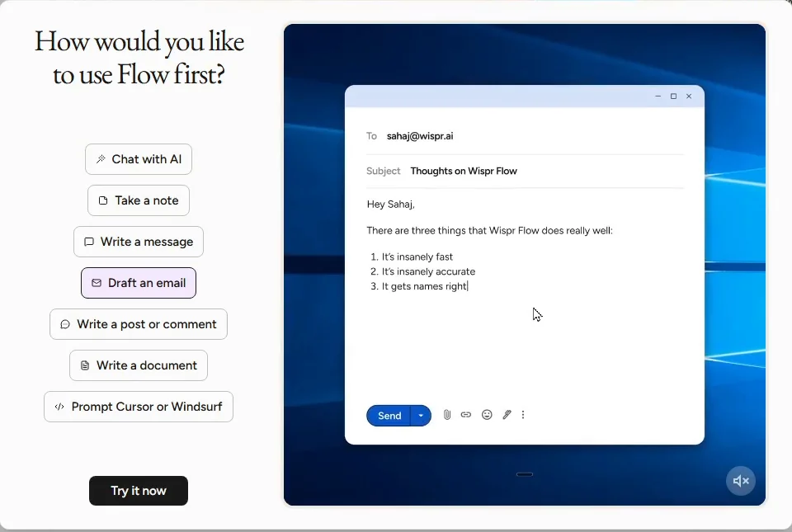Image resolution: width=792 pixels, height=532 pixels.
Task: Click the Subject field Thoughts on Wispr Flow
Action: [525, 171]
